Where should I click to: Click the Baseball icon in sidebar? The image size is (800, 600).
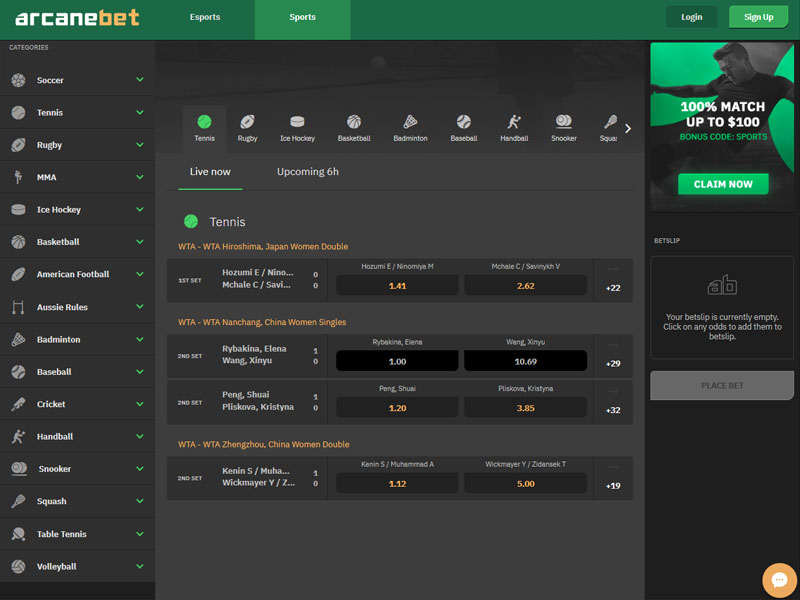pyautogui.click(x=18, y=371)
